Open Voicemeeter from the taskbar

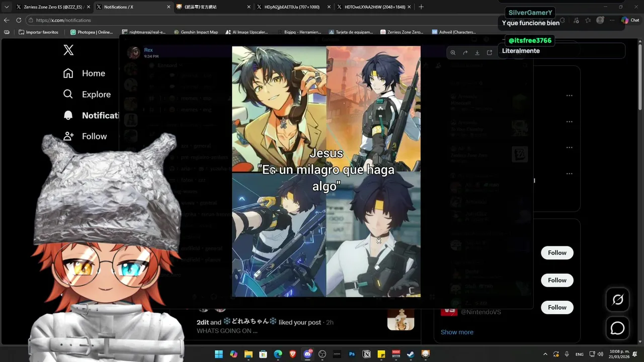[x=396, y=354]
